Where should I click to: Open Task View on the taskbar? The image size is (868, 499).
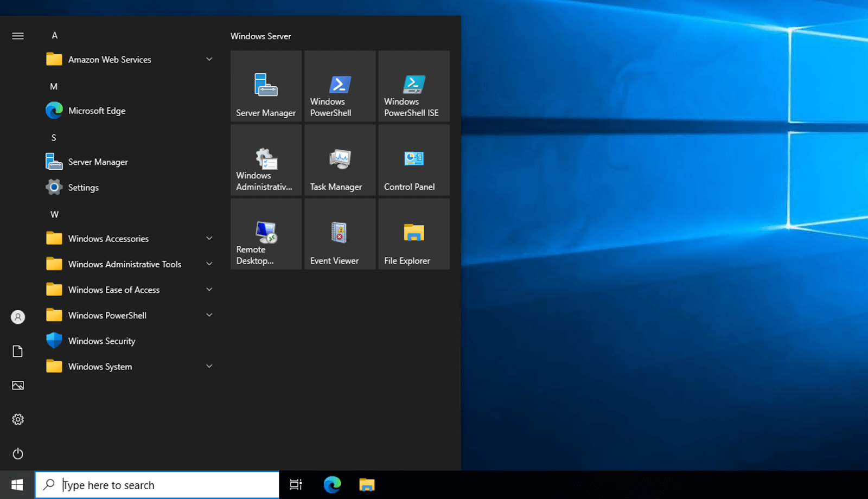(296, 485)
